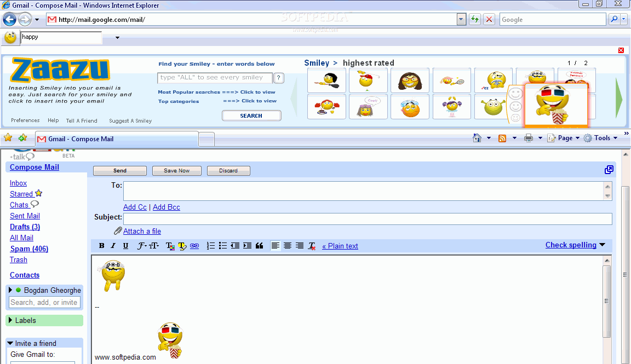Open Spam (406) folder

pyautogui.click(x=29, y=249)
